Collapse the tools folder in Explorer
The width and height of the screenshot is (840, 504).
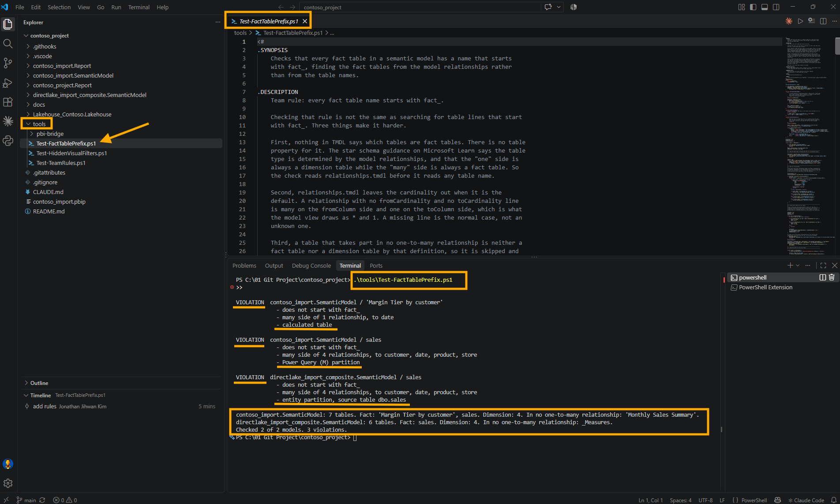(28, 124)
